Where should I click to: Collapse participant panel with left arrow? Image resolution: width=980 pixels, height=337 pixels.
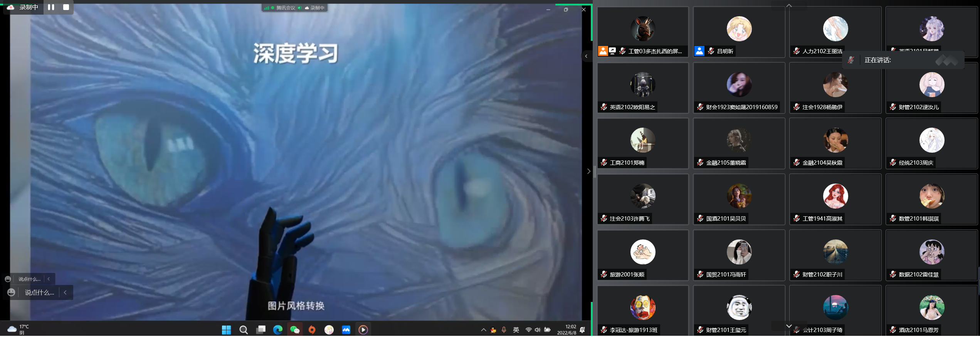click(x=586, y=56)
